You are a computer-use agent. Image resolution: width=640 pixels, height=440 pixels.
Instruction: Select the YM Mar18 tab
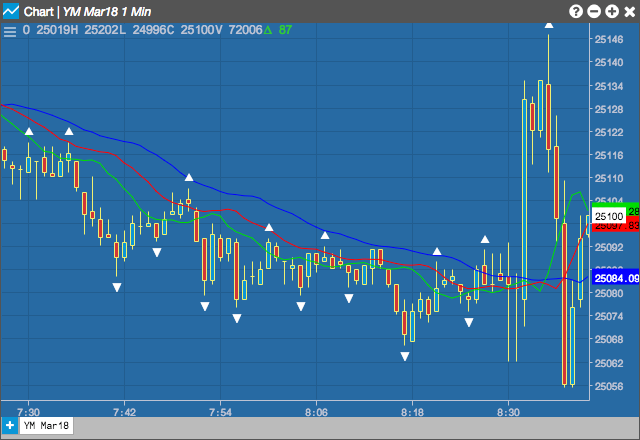[x=46, y=426]
